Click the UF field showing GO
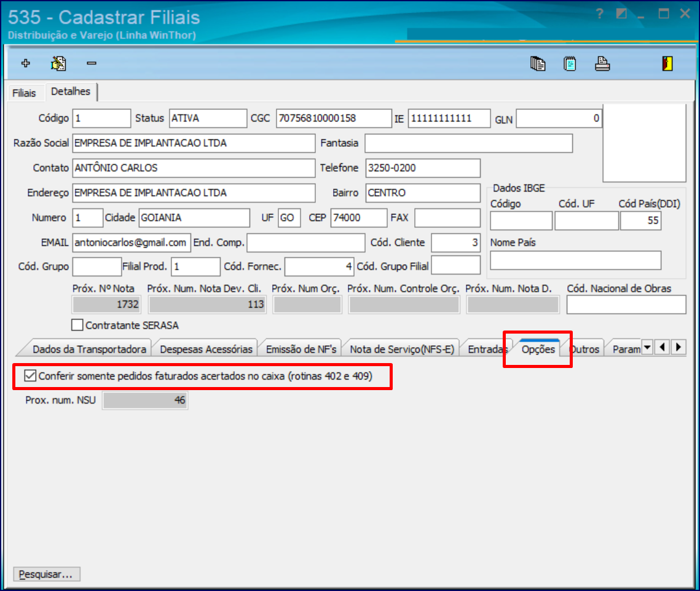The width and height of the screenshot is (700, 591). pyautogui.click(x=289, y=218)
